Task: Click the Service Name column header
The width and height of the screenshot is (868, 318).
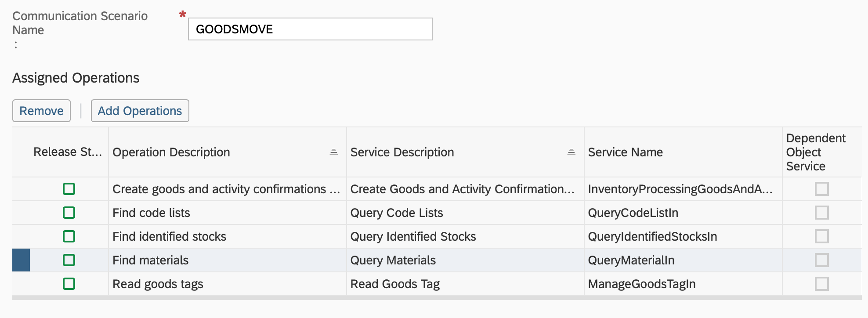Action: pyautogui.click(x=625, y=152)
